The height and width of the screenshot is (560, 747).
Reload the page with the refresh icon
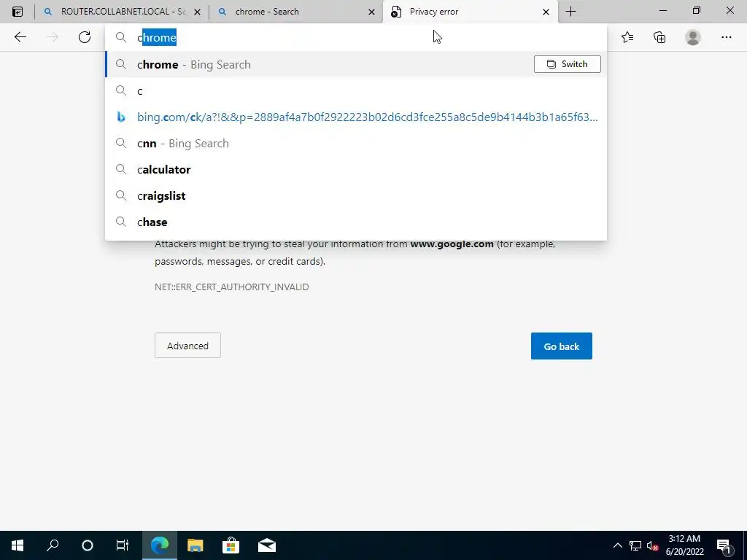click(85, 37)
